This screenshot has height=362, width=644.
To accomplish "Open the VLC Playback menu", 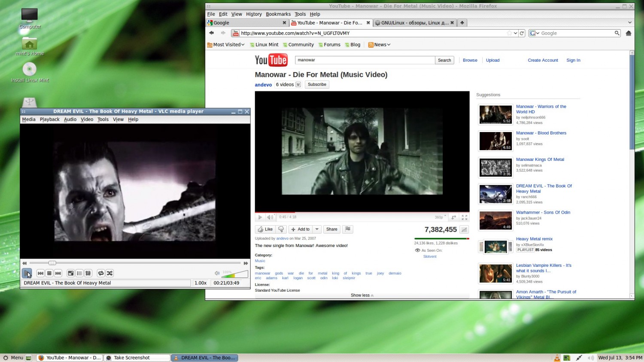I will (50, 119).
